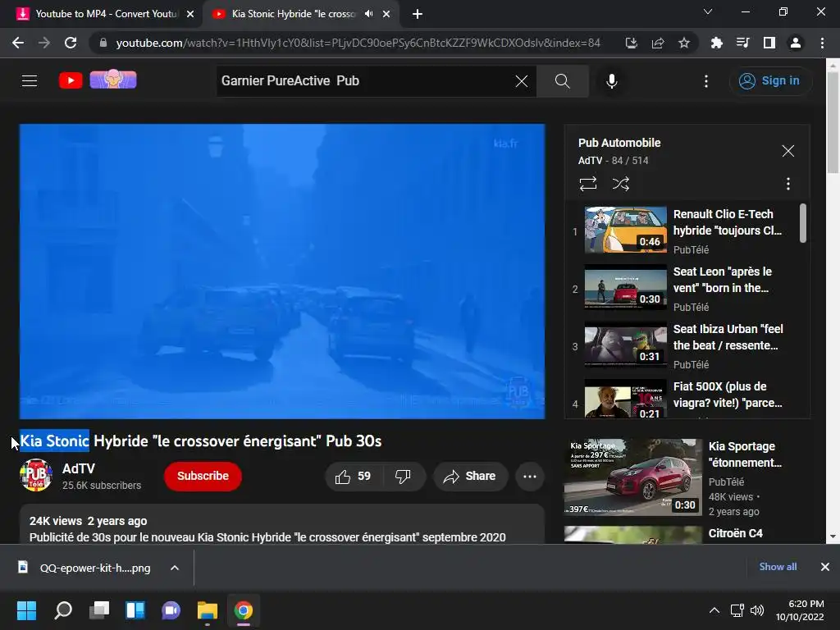Image resolution: width=840 pixels, height=630 pixels.
Task: Subscribe to the AdTV channel
Action: pyautogui.click(x=203, y=477)
